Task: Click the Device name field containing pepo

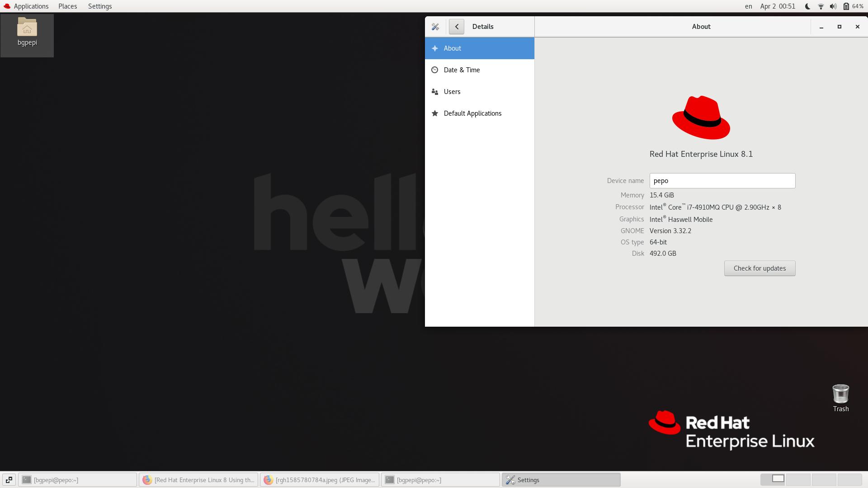Action: click(x=722, y=181)
